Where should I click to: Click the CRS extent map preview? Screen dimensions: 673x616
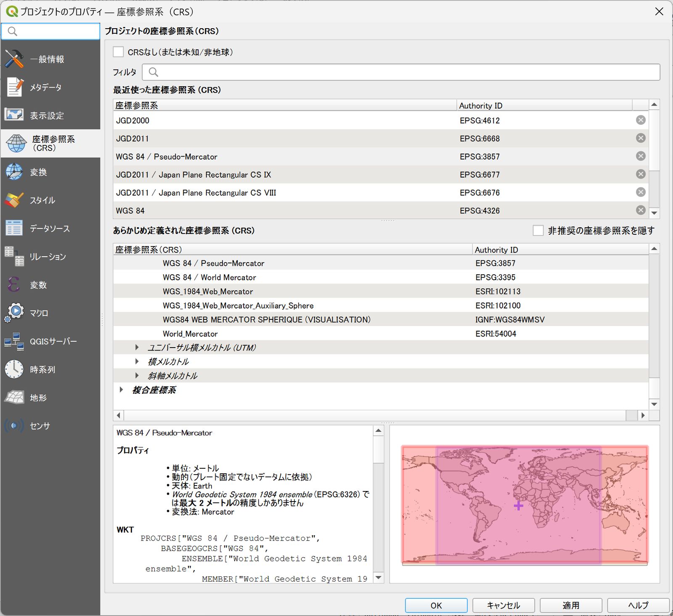[525, 504]
